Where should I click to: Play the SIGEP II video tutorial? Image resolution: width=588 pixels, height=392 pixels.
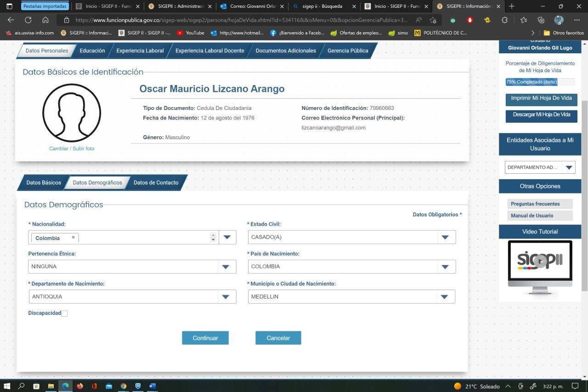(540, 261)
